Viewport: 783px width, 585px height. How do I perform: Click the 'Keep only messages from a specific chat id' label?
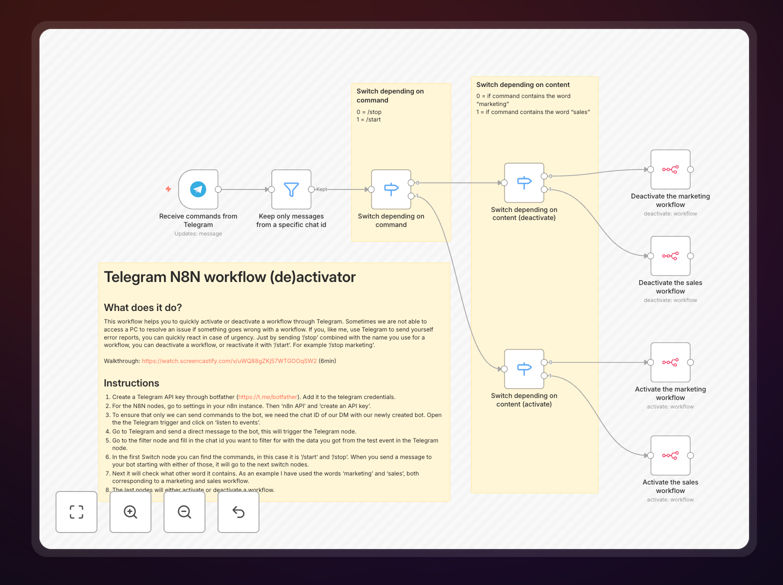coord(291,220)
